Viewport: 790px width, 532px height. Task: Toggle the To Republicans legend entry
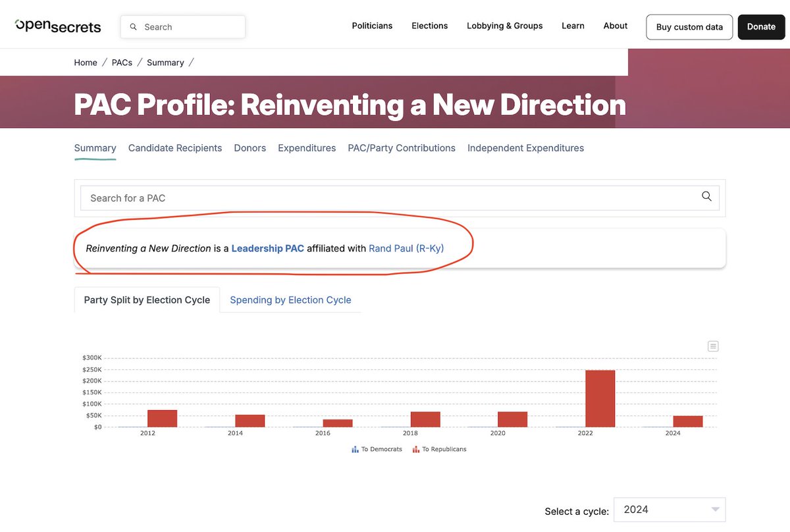pos(439,449)
